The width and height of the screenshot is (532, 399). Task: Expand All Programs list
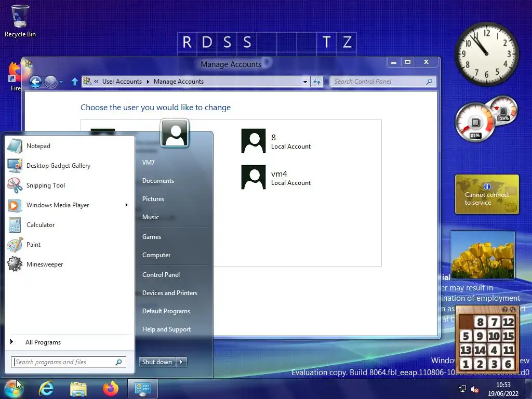pyautogui.click(x=70, y=342)
